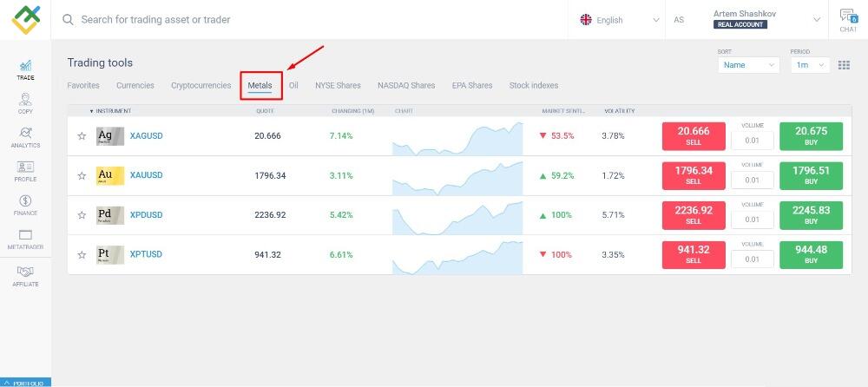Image resolution: width=868 pixels, height=387 pixels.
Task: Open the Copy trading sidebar icon
Action: click(x=25, y=103)
